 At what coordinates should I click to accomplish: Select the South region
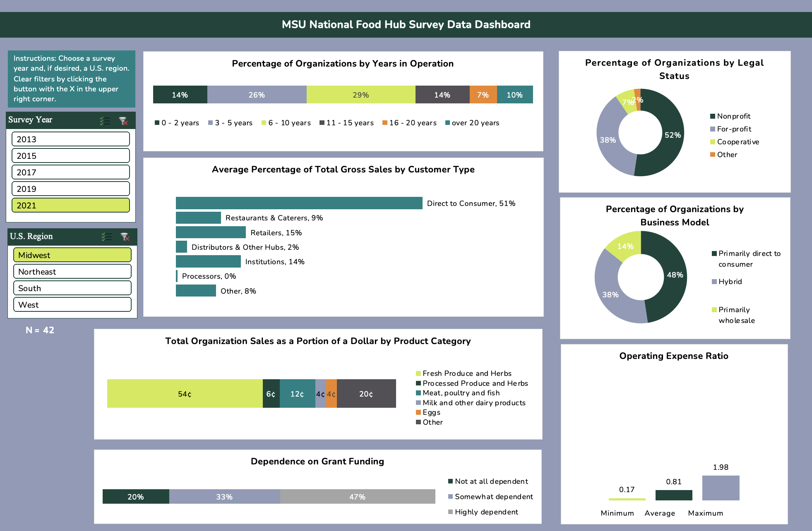[x=72, y=288]
